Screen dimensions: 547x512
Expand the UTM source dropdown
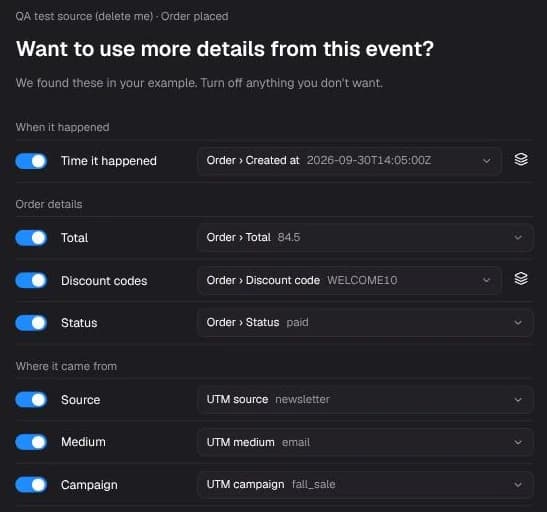[365, 400]
